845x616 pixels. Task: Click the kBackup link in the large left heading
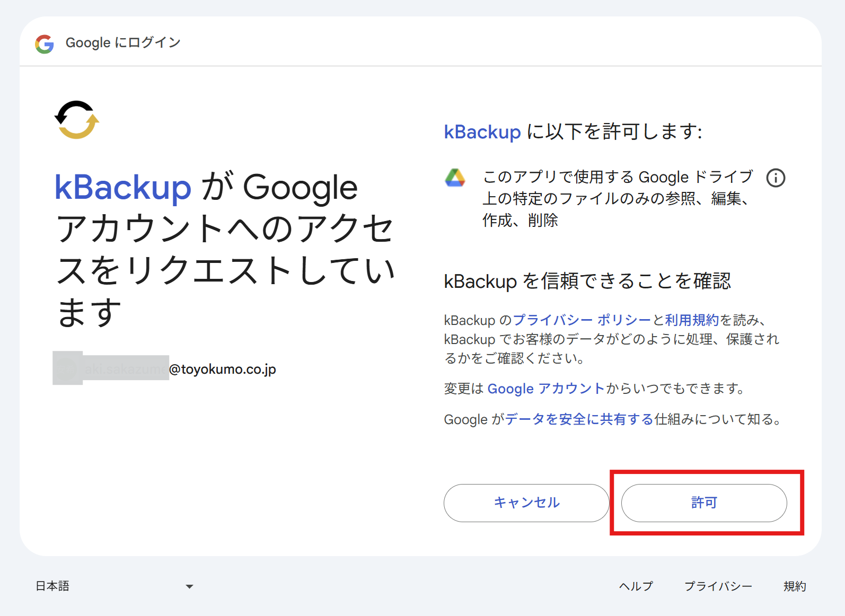click(122, 188)
